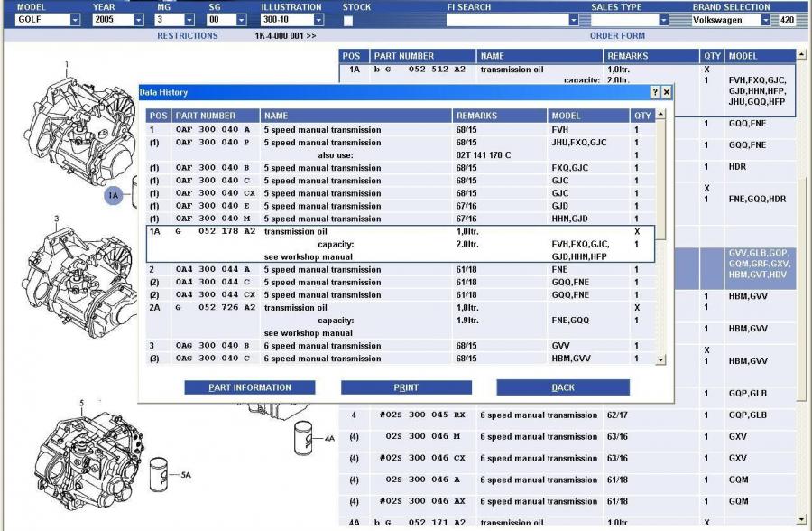Toggle the STOCK checkbox
The height and width of the screenshot is (531, 812).
[x=349, y=20]
